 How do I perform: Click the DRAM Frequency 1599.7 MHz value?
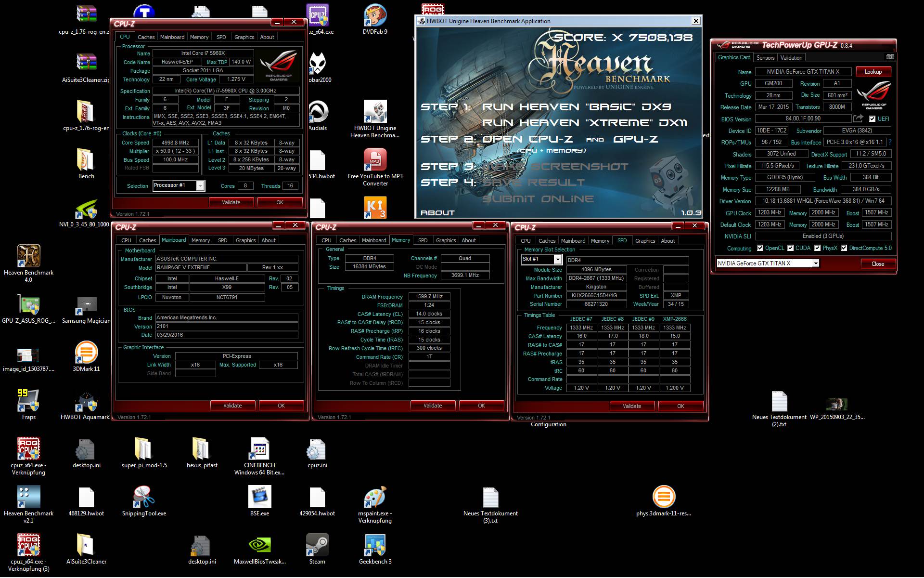click(429, 297)
